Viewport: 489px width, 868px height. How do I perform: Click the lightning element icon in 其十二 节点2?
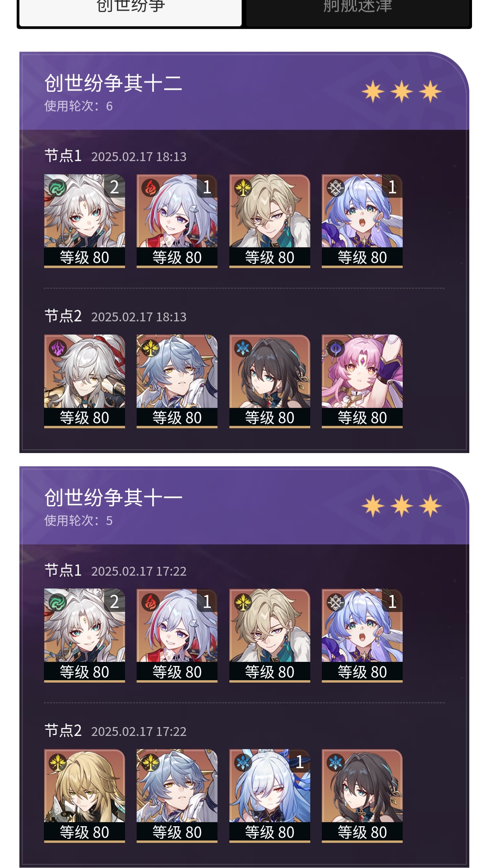click(x=57, y=348)
